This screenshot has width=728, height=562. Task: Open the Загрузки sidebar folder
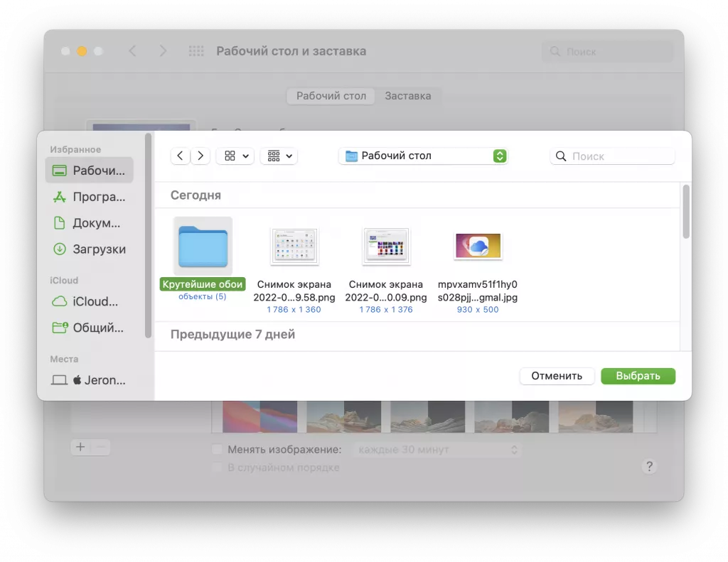89,249
